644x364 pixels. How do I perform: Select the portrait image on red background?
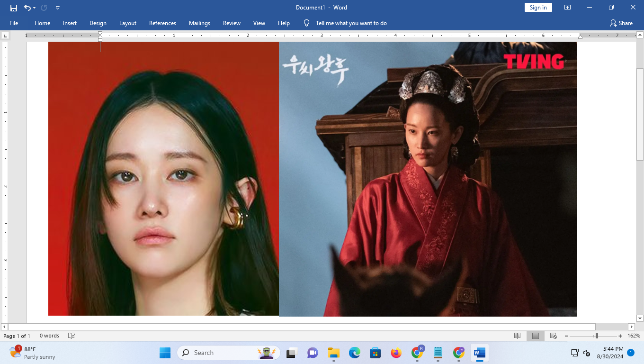tap(163, 179)
